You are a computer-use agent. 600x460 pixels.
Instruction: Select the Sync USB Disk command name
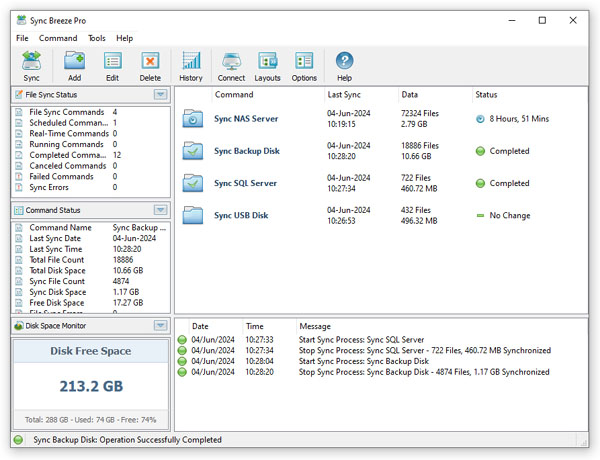click(x=241, y=215)
